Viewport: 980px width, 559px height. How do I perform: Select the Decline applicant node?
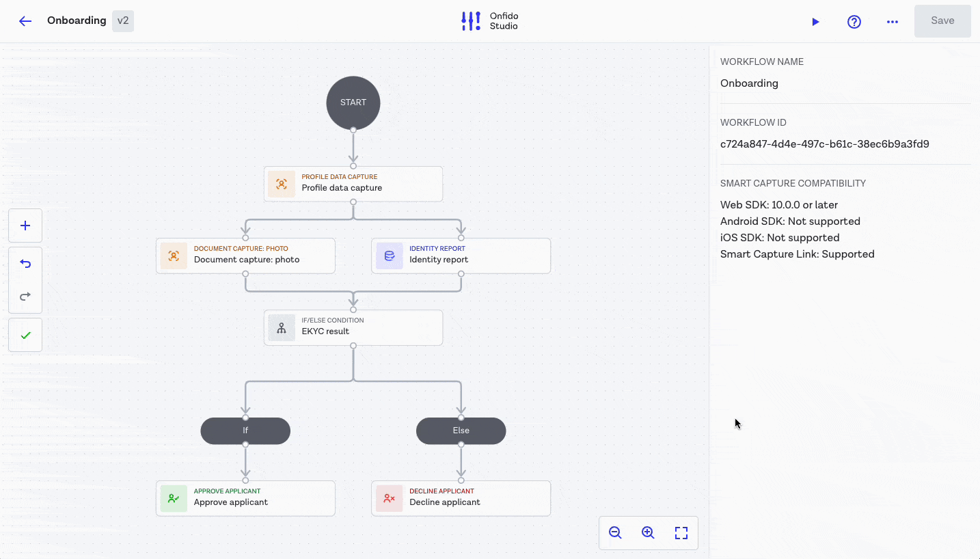[x=461, y=498]
